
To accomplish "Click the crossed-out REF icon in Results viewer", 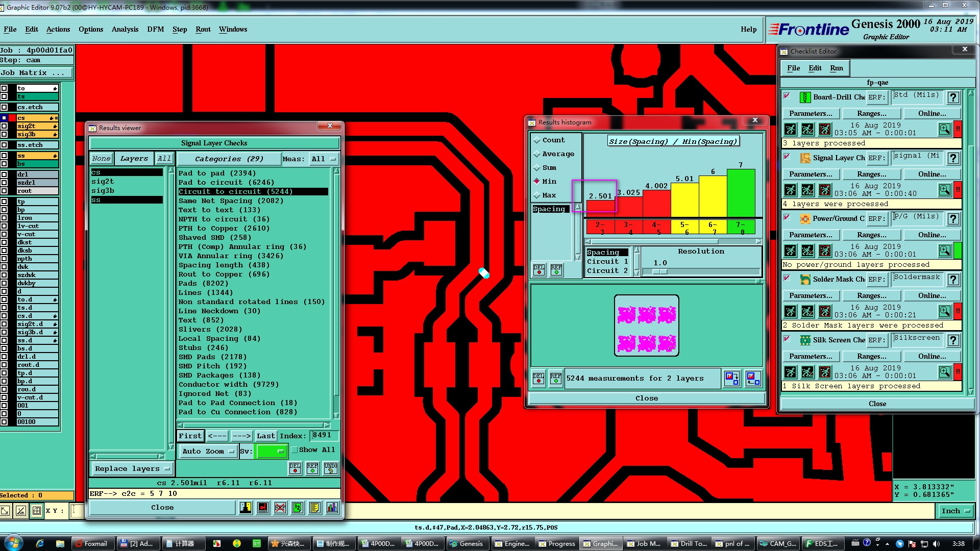I will pyautogui.click(x=280, y=508).
